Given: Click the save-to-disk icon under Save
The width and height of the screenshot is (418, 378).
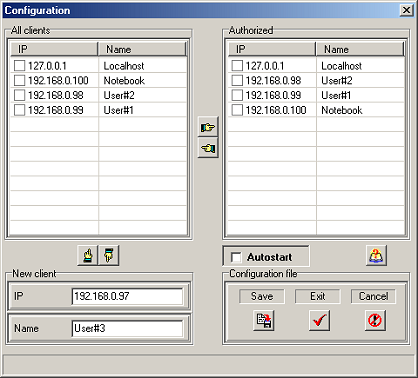Looking at the screenshot, I should tap(264, 320).
